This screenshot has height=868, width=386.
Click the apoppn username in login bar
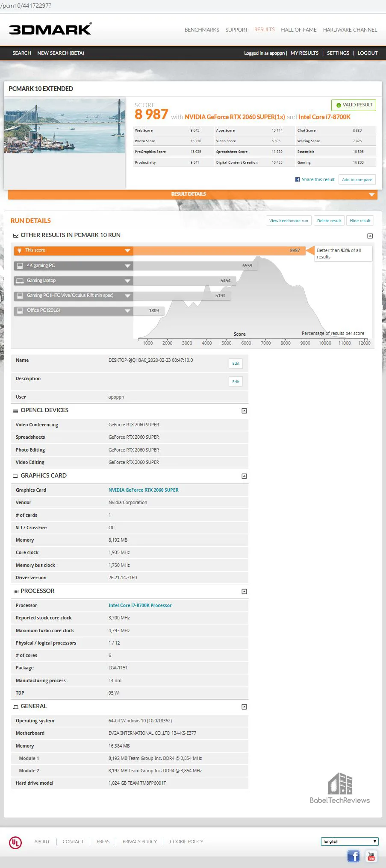click(277, 53)
